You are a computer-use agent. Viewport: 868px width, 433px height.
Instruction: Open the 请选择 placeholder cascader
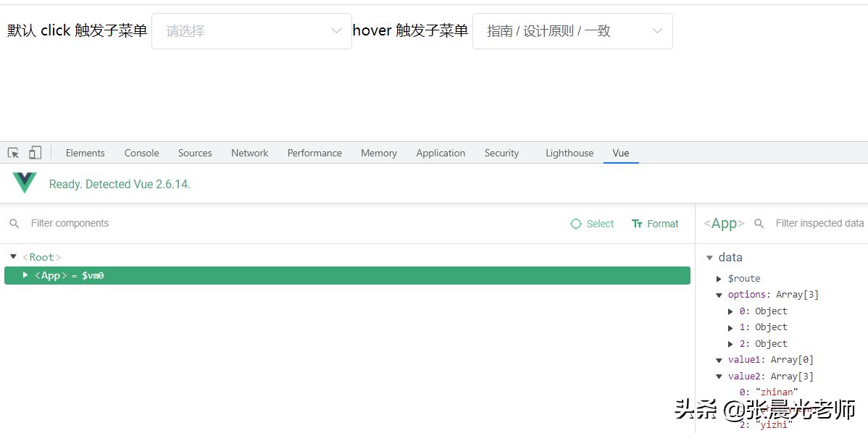(251, 31)
